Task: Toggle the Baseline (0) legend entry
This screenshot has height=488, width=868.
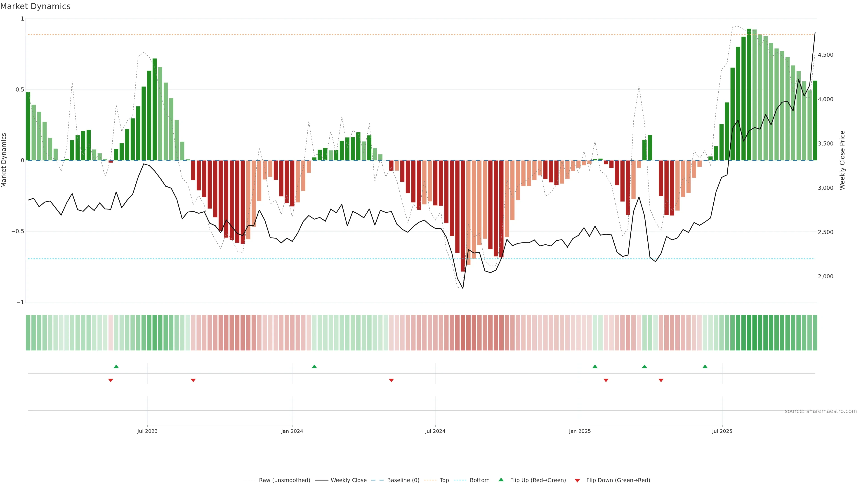Action: click(403, 480)
